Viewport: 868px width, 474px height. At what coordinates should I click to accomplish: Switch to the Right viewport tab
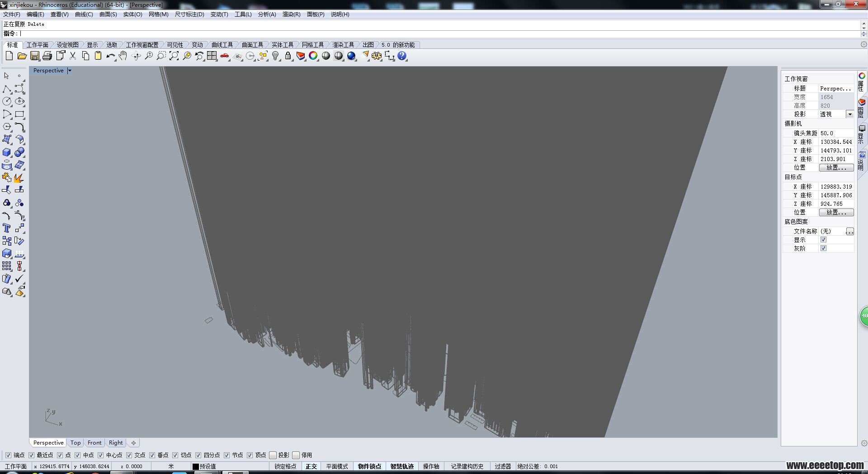[x=116, y=443]
